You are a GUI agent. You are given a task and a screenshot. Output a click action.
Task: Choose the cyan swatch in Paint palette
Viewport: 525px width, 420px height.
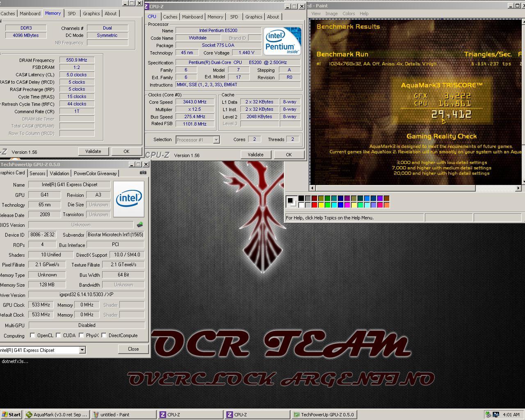coord(334,205)
